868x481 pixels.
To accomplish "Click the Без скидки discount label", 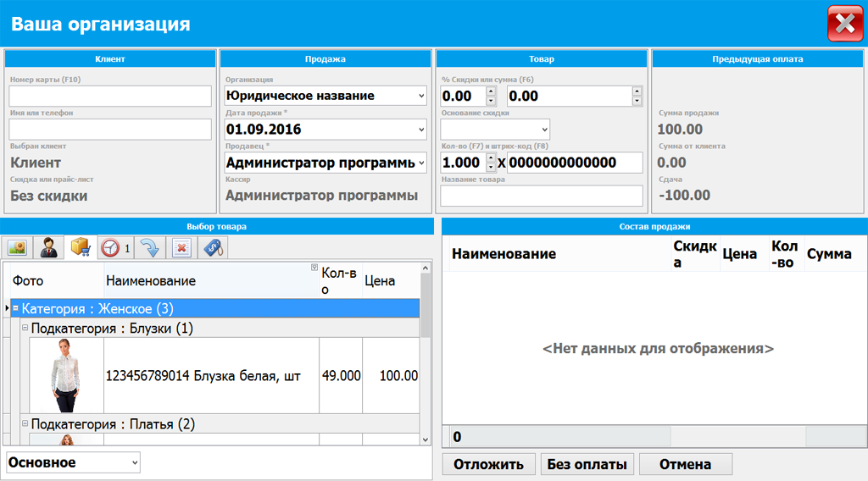I will point(48,196).
